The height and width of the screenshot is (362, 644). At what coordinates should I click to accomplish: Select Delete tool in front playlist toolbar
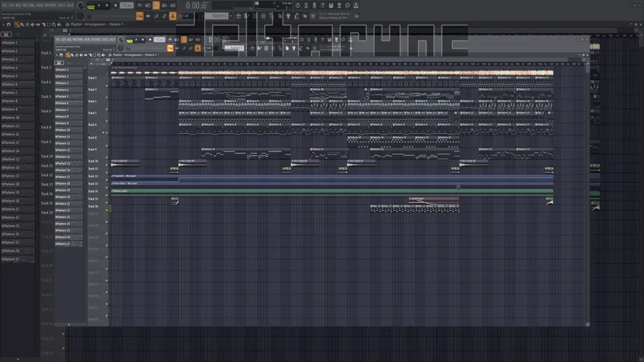[77, 55]
